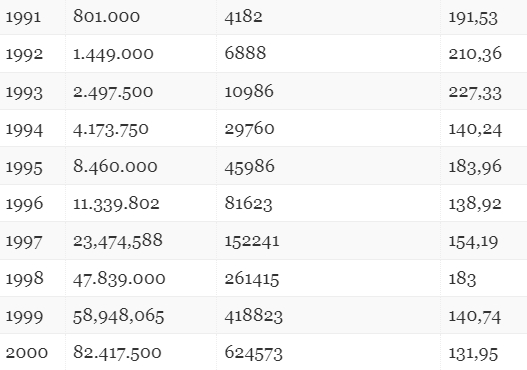Click the 23,474,588 cell
527x370 pixels.
click(x=118, y=241)
